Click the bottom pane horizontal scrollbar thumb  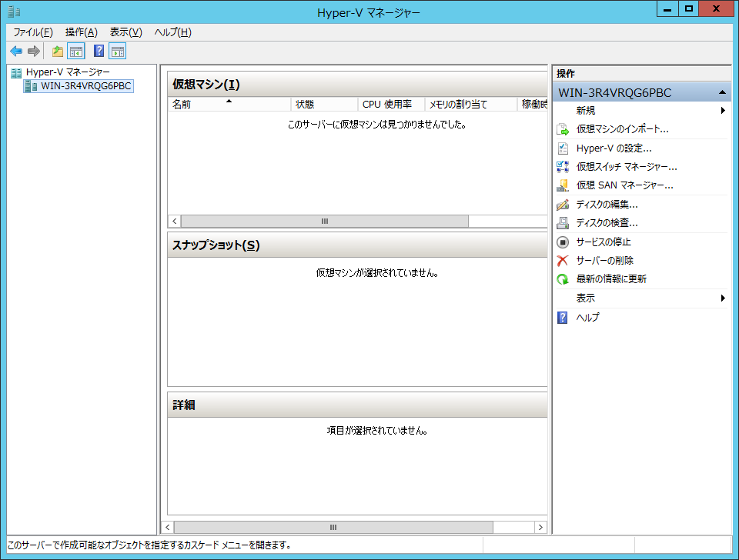coord(333,528)
